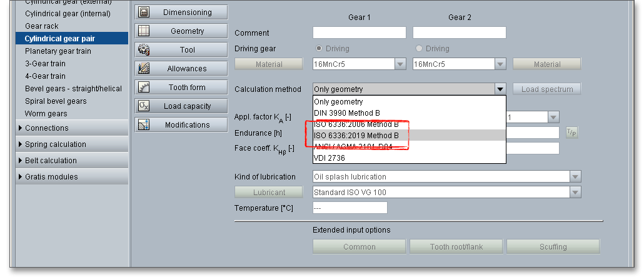Image resolution: width=644 pixels, height=277 pixels.
Task: Select Worm gears in sidebar
Action: (x=46, y=114)
